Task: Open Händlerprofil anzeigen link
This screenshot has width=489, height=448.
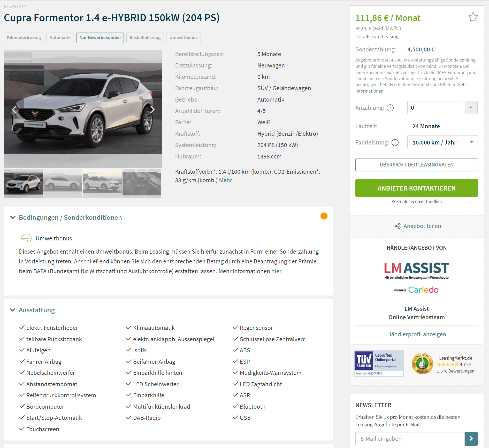Action: [x=416, y=334]
